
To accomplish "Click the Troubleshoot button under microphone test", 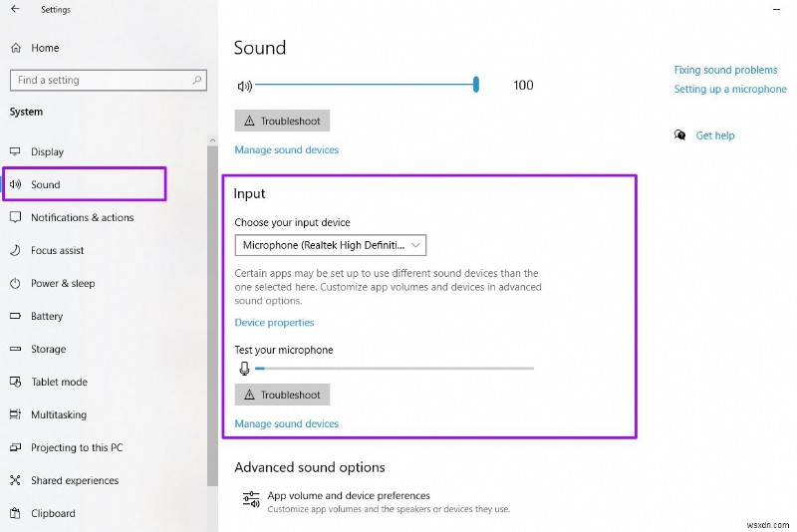I will pos(282,395).
